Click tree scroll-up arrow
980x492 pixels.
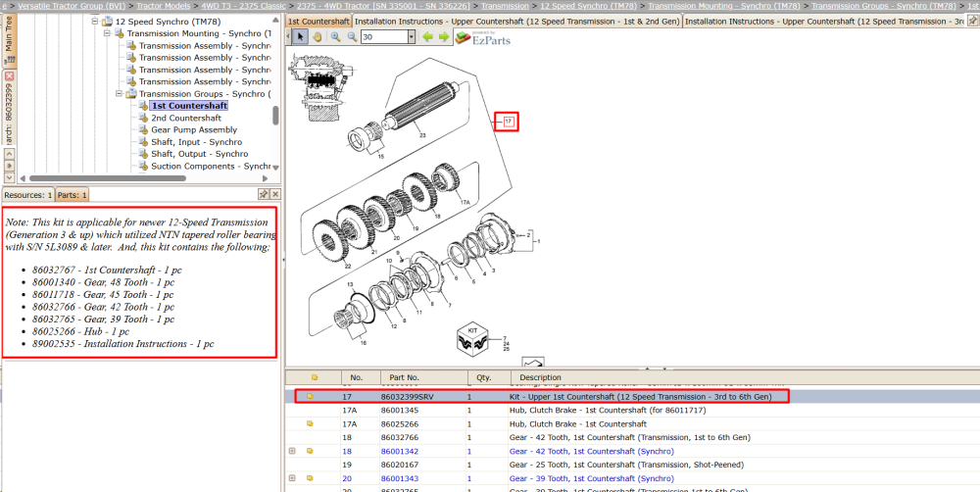coord(275,20)
